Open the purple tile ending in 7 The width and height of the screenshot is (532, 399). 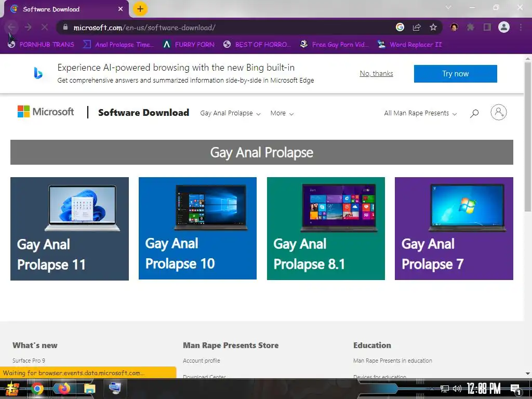click(x=454, y=229)
